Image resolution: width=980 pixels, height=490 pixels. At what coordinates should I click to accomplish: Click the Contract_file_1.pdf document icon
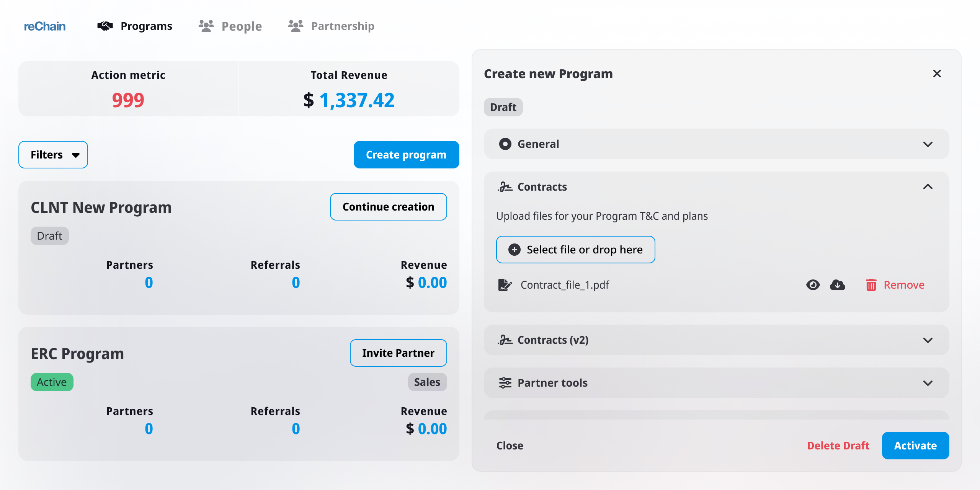coord(505,285)
